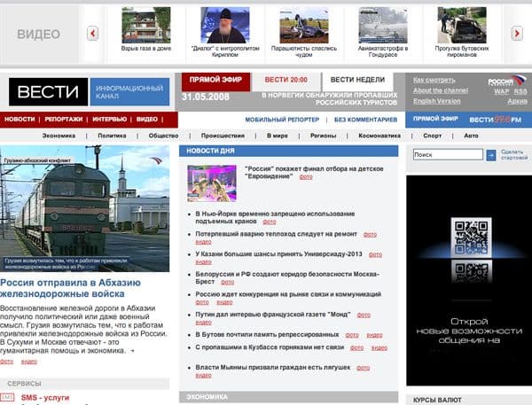Click the Поиск search input field
Viewport: 532px width, 405px height.
[x=448, y=155]
